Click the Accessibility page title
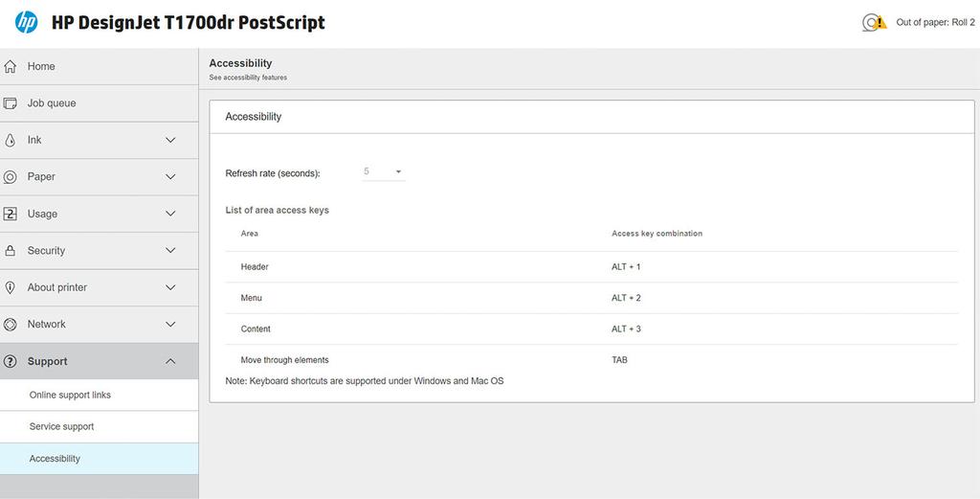Viewport: 980px width, 499px height. click(x=240, y=63)
